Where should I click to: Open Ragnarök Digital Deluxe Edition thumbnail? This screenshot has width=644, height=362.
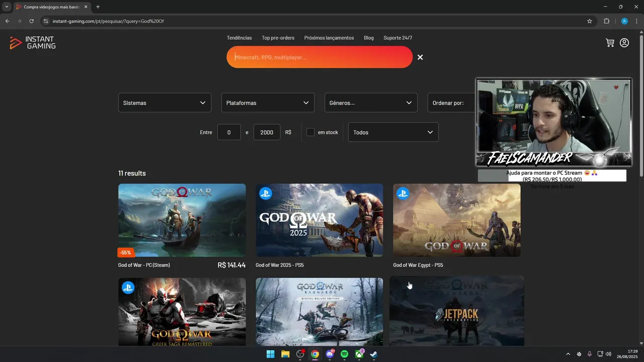tap(319, 312)
